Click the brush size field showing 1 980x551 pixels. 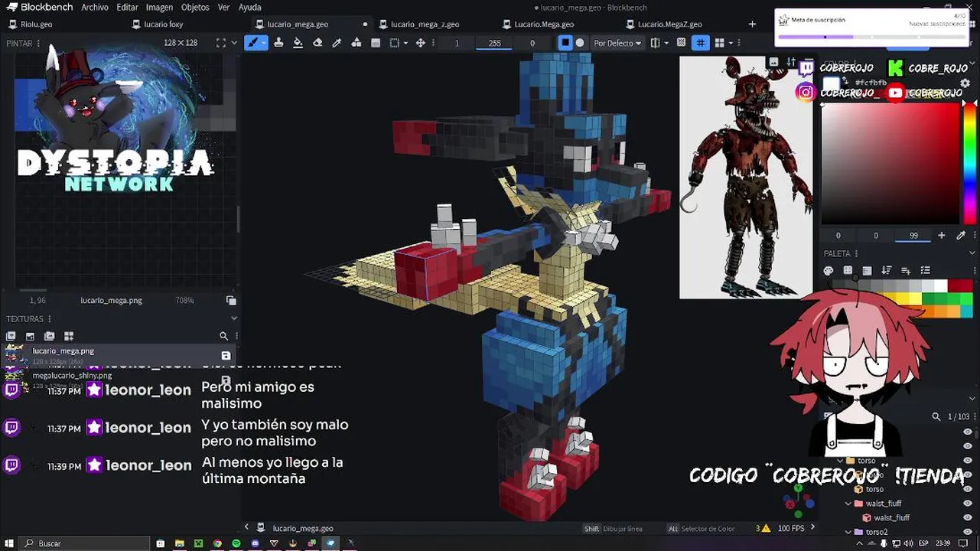pos(457,43)
